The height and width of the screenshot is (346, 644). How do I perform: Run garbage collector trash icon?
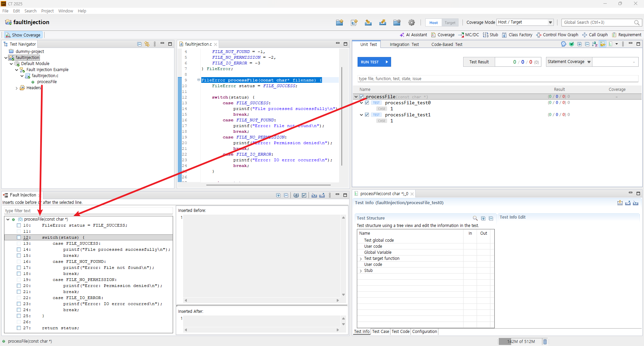[x=545, y=342]
